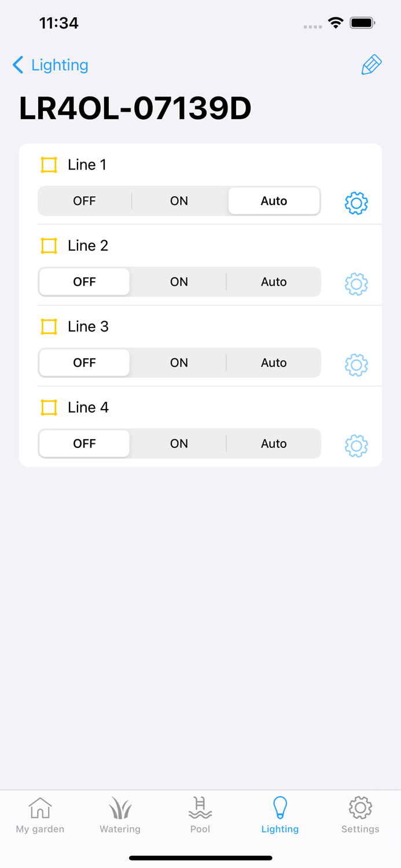Set Line 2 to Auto mode
The height and width of the screenshot is (868, 401).
point(274,282)
